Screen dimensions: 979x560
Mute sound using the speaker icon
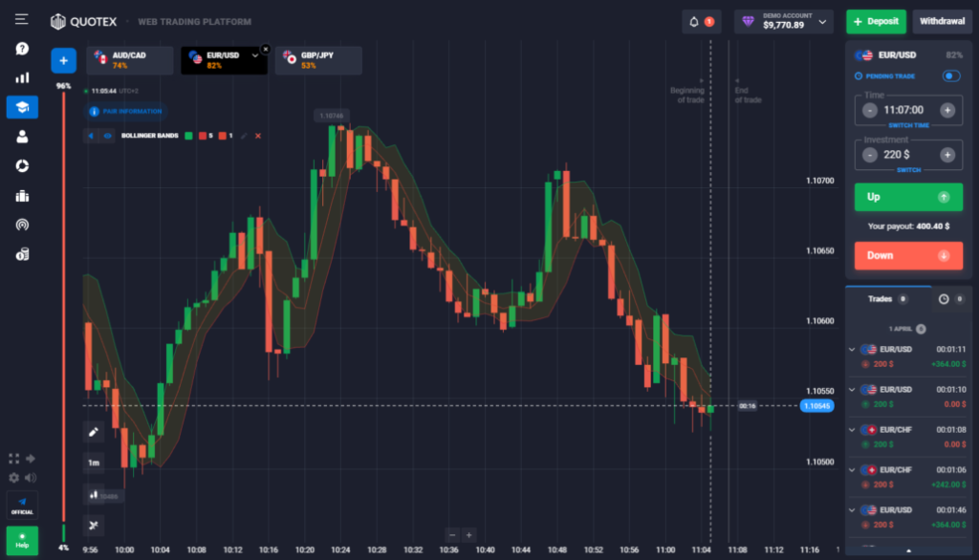point(29,476)
